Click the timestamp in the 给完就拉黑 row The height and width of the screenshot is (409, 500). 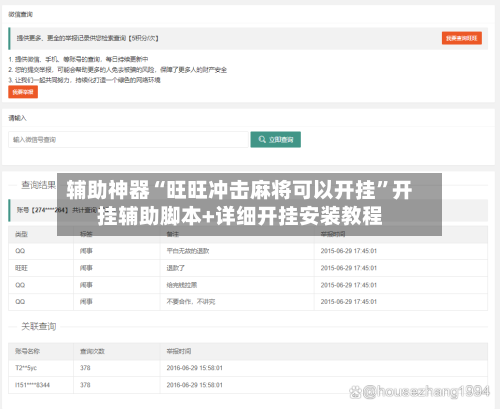[349, 285]
